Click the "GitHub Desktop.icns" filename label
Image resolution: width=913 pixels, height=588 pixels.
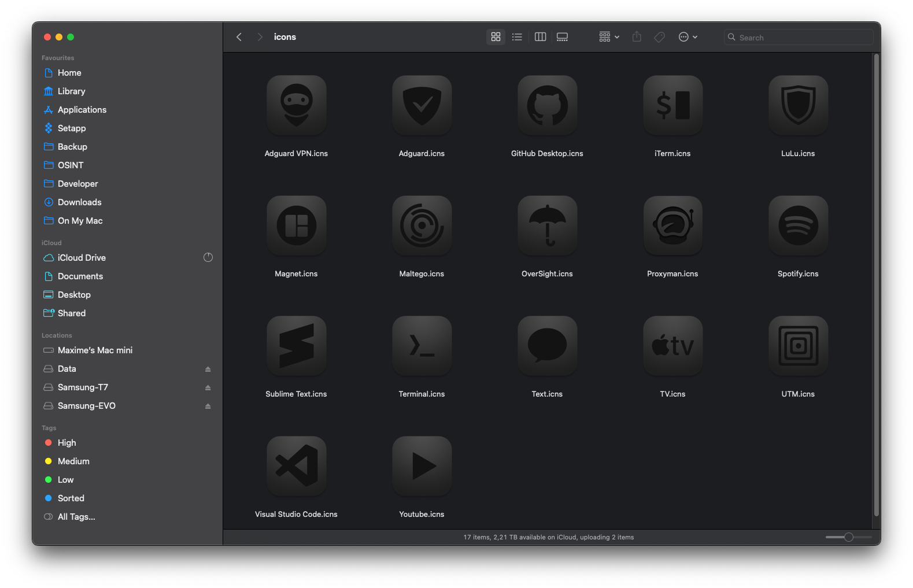click(x=547, y=153)
